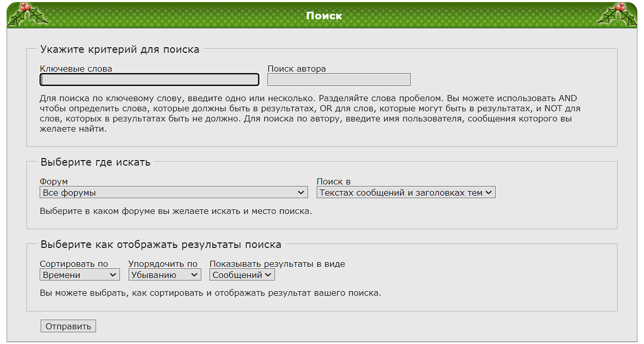Open the Форум dropdown showing Все форумы
Image resolution: width=644 pixels, height=344 pixels.
[173, 193]
